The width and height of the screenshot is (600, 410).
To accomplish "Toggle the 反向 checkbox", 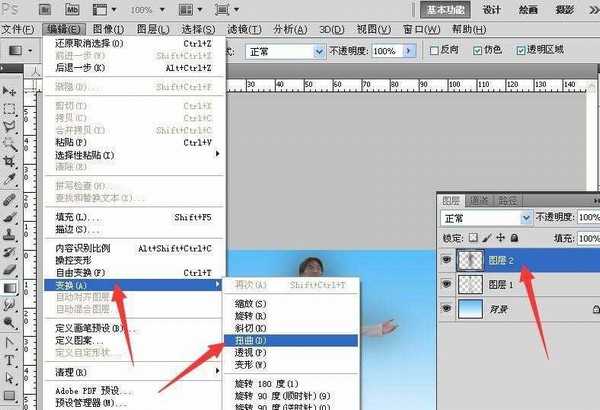I will click(434, 51).
